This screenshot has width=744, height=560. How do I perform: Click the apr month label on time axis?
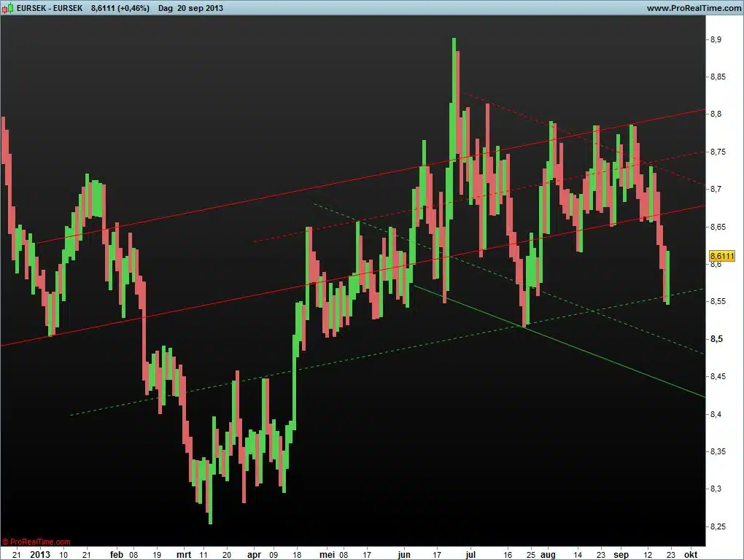coord(253,554)
